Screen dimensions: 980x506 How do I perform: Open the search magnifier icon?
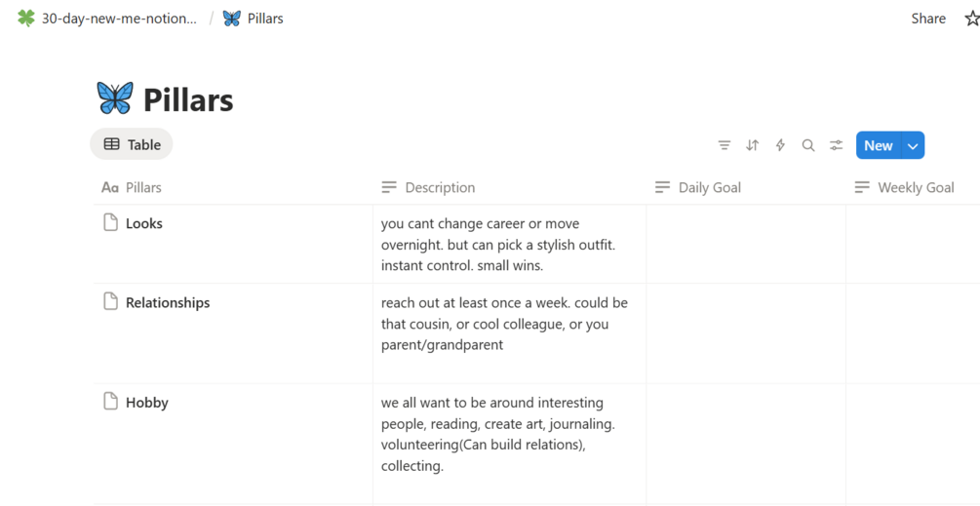(808, 145)
